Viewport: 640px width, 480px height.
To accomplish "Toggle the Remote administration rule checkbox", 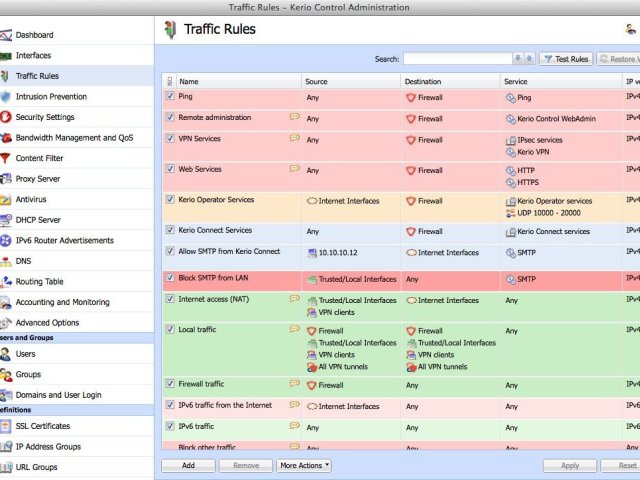I will [170, 117].
